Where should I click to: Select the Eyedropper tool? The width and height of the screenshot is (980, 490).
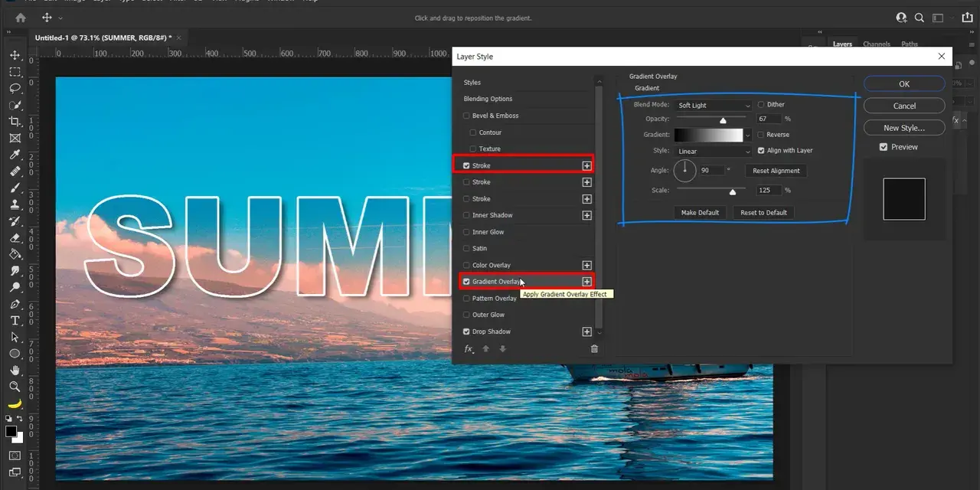[x=15, y=155]
